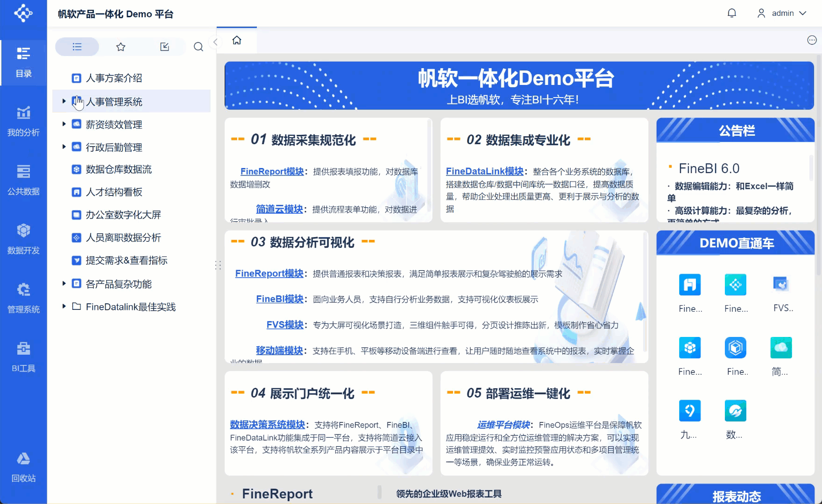Open 数据开发 in the left sidebar
The height and width of the screenshot is (504, 822).
23,239
